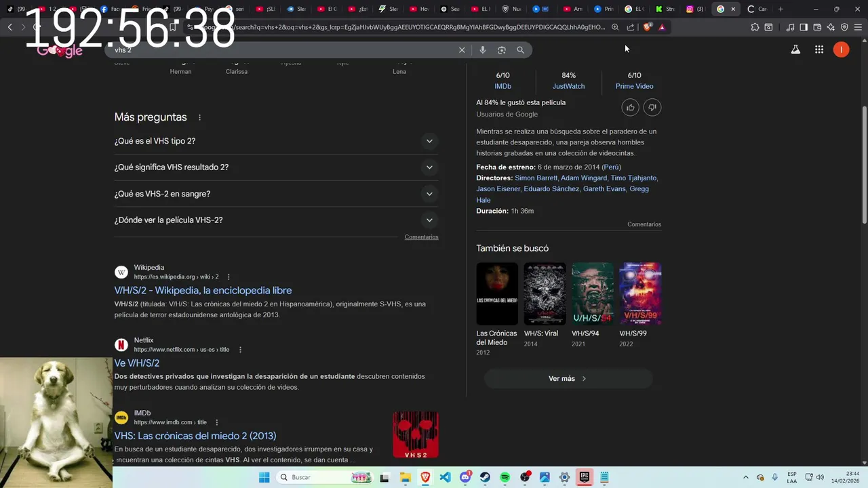This screenshot has height=488, width=868.
Task: Open Discord from the taskbar
Action: [x=465, y=477]
